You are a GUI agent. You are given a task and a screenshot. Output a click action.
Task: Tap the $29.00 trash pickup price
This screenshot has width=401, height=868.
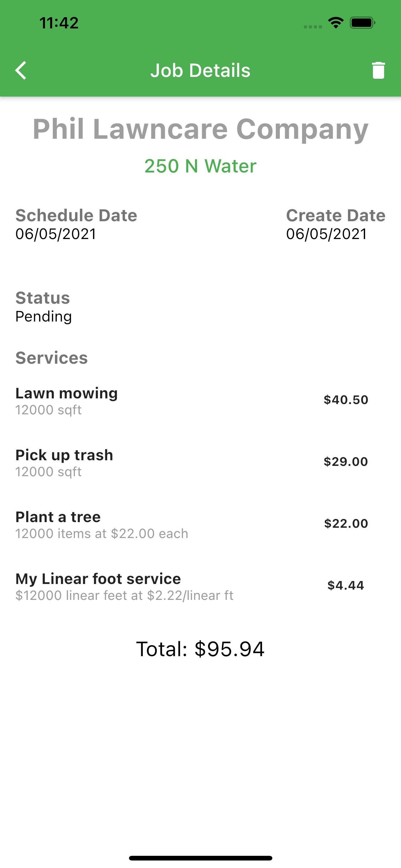[346, 461]
